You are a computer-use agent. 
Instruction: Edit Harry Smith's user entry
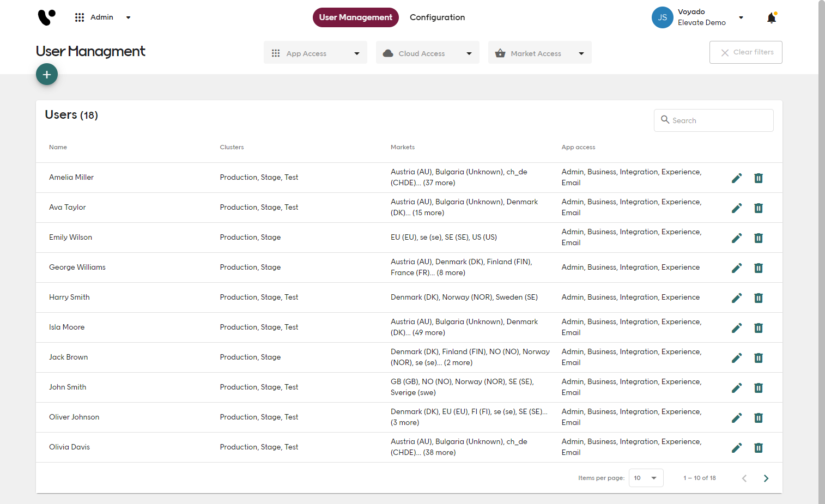click(x=737, y=298)
